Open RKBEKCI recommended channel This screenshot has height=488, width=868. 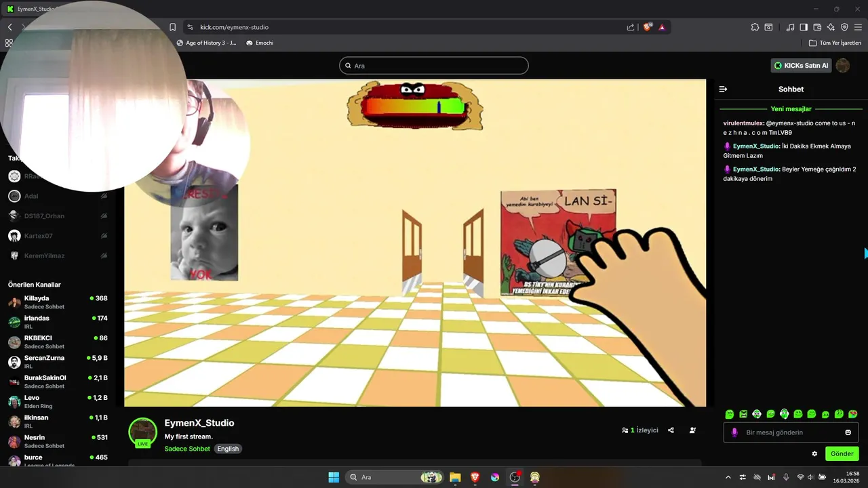pos(58,342)
